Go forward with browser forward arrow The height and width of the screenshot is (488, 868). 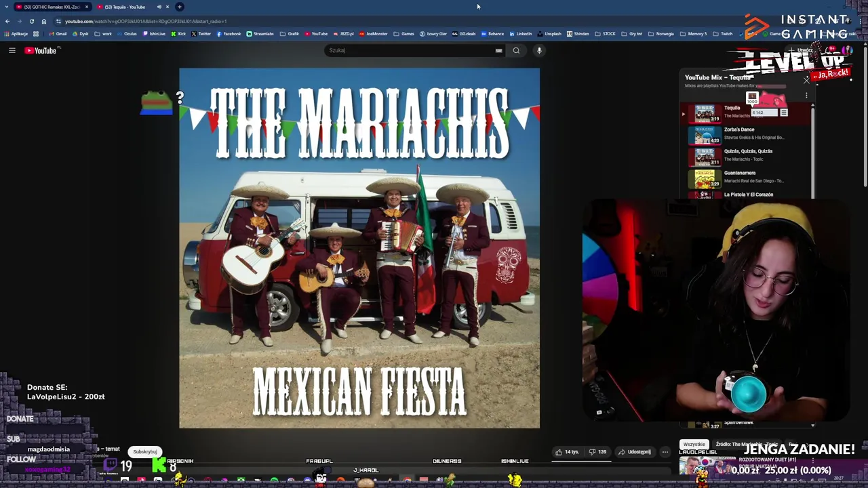tap(19, 21)
